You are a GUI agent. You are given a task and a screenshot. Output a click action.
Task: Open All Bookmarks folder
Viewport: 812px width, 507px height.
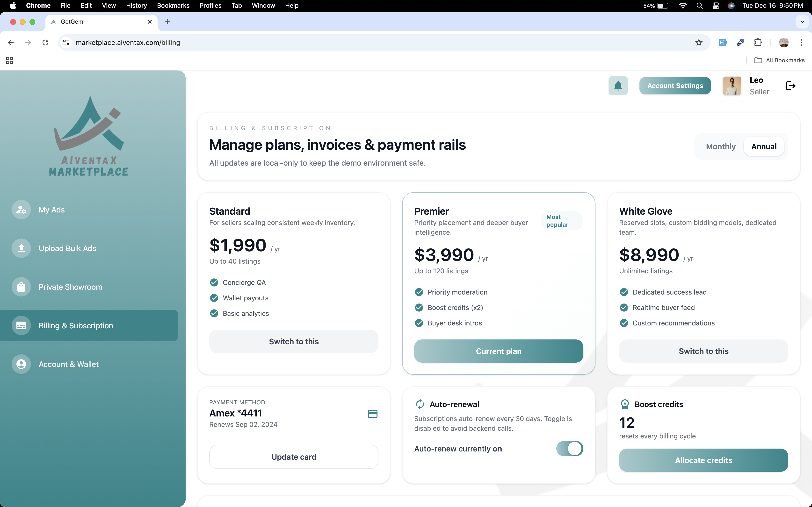(x=779, y=60)
